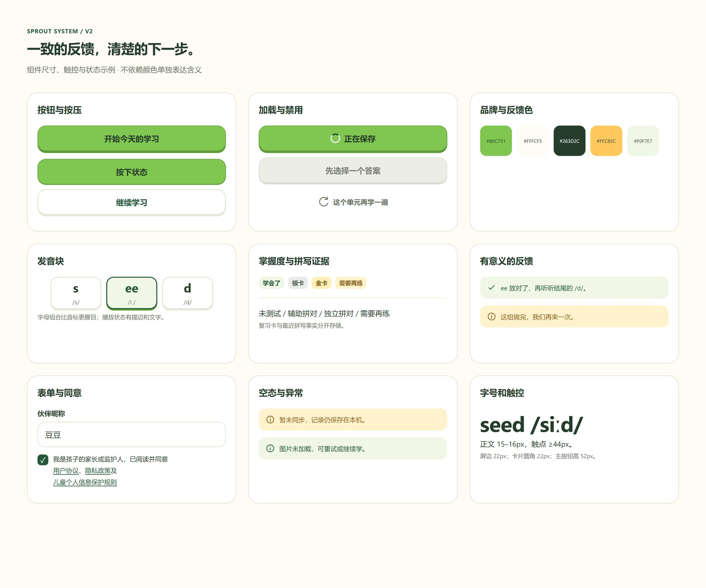Click the 正在保存 loading button
Screen dimensions: 706x588
pos(353,139)
